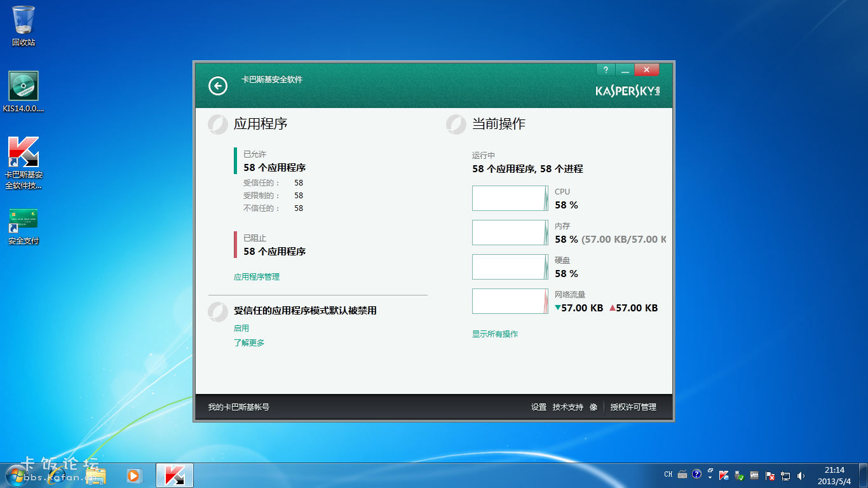Click the download 57.00 KB traffic value
Image resolution: width=868 pixels, height=488 pixels.
(579, 308)
